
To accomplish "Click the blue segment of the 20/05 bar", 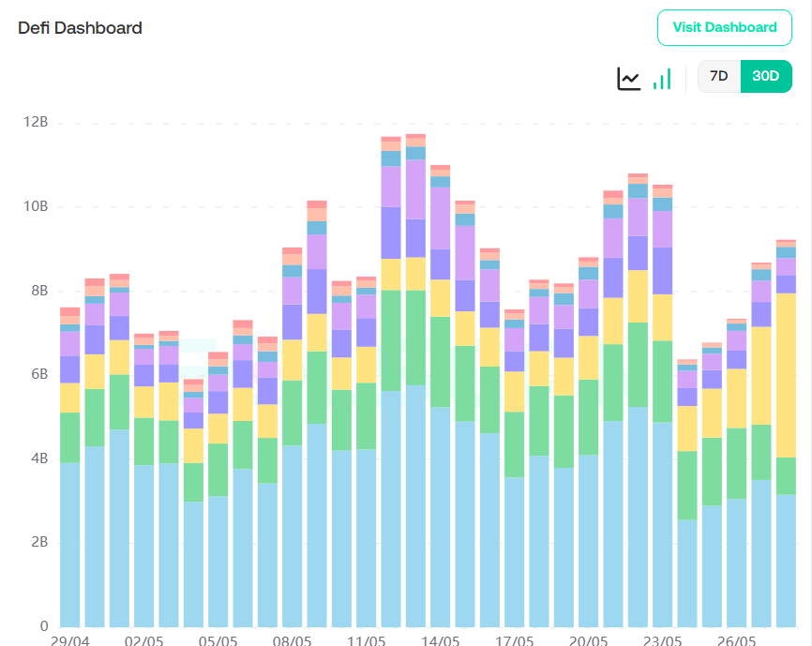I will pos(588,540).
